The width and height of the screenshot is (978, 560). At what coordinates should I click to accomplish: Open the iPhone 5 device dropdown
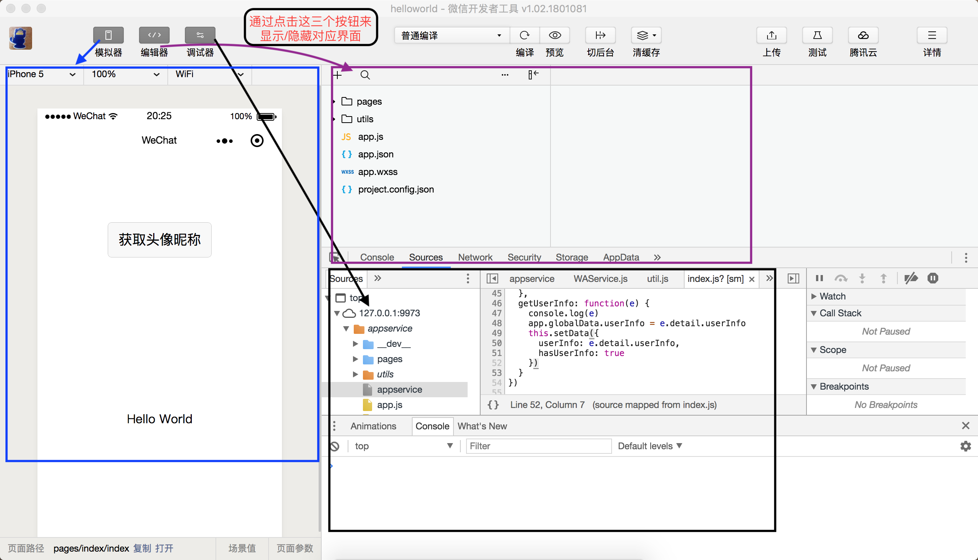tap(42, 74)
